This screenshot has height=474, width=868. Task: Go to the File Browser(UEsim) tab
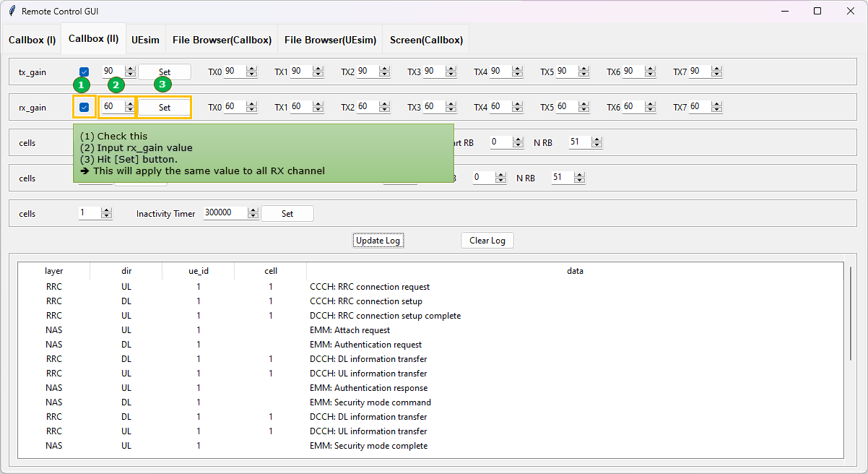tap(330, 40)
